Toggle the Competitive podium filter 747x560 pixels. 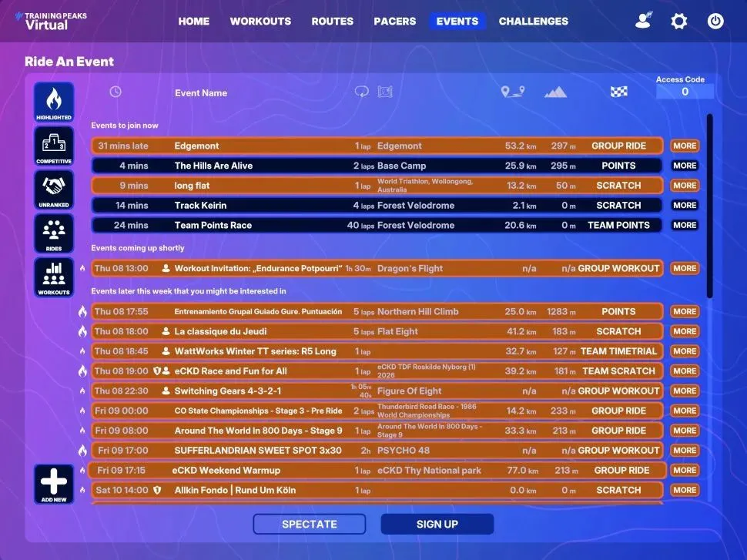coord(54,146)
